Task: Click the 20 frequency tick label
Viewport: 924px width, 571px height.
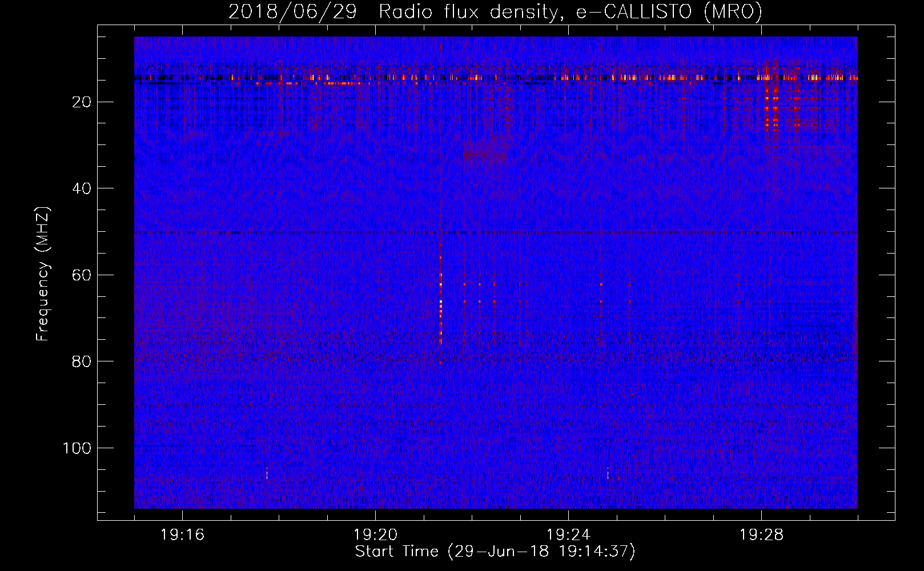Action: (x=82, y=102)
